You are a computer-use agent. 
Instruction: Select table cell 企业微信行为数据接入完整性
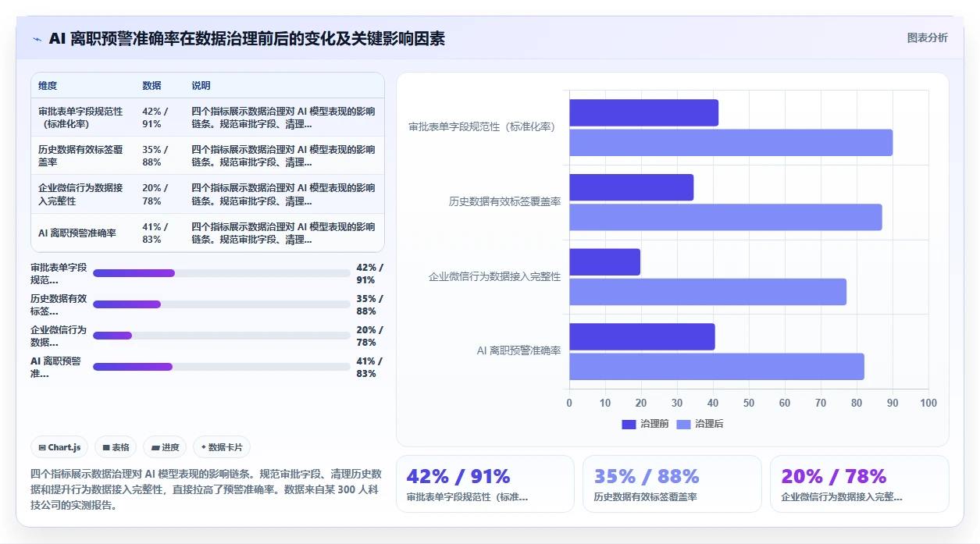(x=83, y=194)
